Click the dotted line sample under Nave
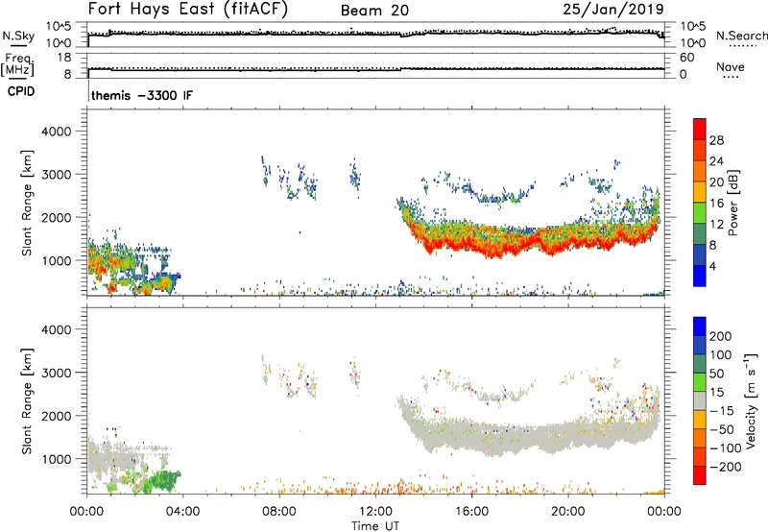This screenshot has height=532, width=768. click(x=731, y=77)
